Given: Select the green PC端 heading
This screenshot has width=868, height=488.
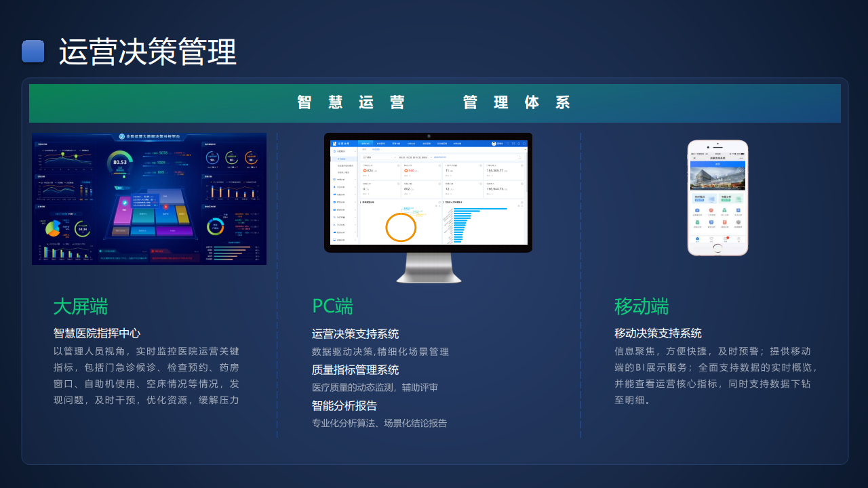Looking at the screenshot, I should (x=332, y=306).
